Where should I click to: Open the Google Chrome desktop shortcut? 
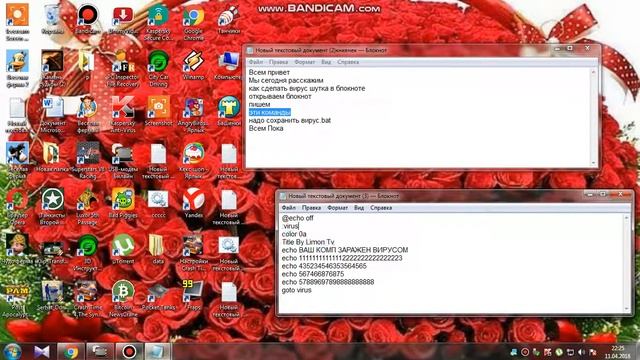point(193,22)
